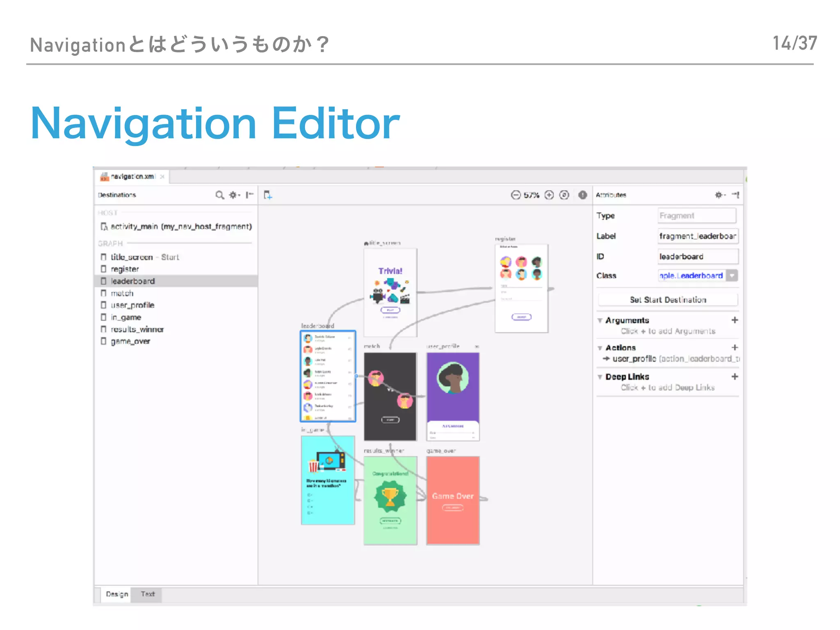Add a new deep link with plus
Image resolution: width=840 pixels, height=630 pixels.
pos(735,377)
